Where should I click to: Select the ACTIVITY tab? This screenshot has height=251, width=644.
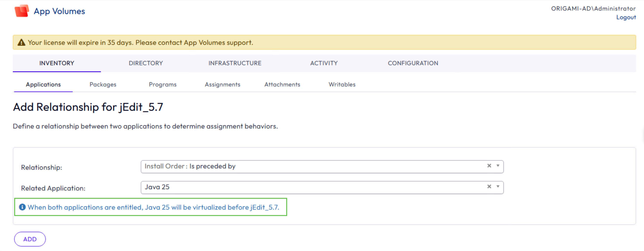coord(324,63)
